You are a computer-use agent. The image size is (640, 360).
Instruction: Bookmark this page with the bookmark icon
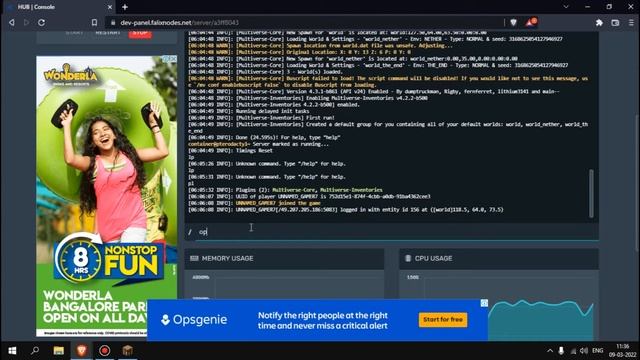tap(94, 22)
